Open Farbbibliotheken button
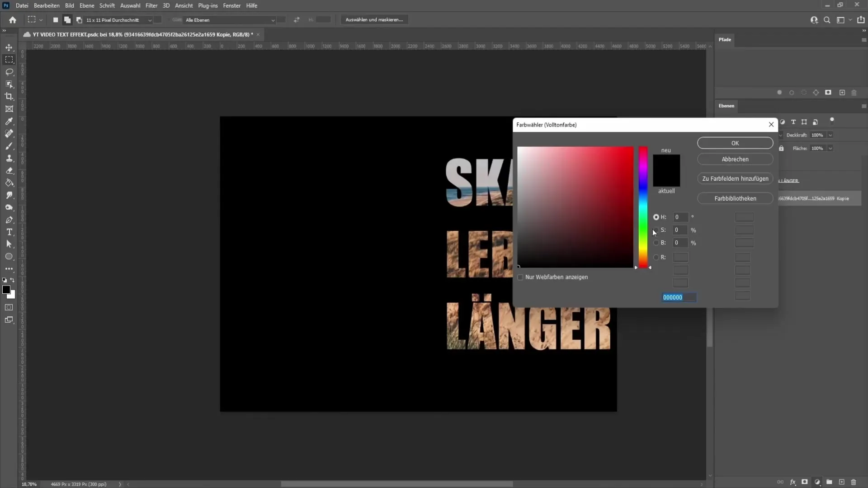The width and height of the screenshot is (868, 488). [x=735, y=198]
